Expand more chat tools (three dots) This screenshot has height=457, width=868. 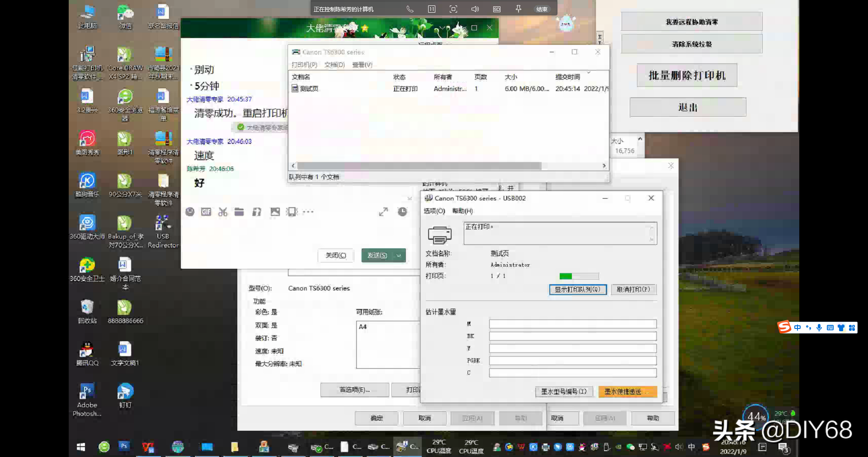(308, 212)
